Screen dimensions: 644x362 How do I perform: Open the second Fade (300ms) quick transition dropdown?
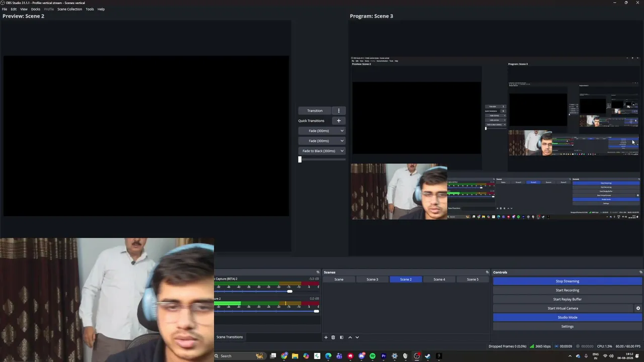click(321, 141)
